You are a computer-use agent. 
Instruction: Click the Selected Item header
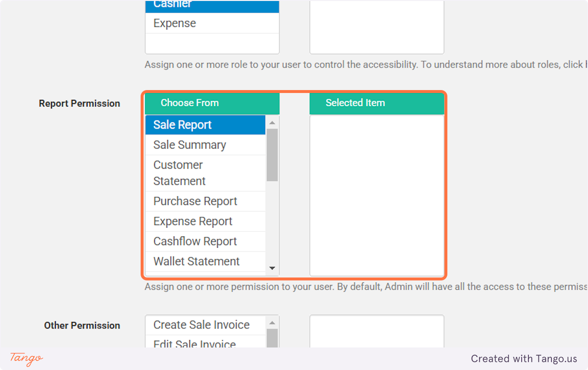(377, 103)
